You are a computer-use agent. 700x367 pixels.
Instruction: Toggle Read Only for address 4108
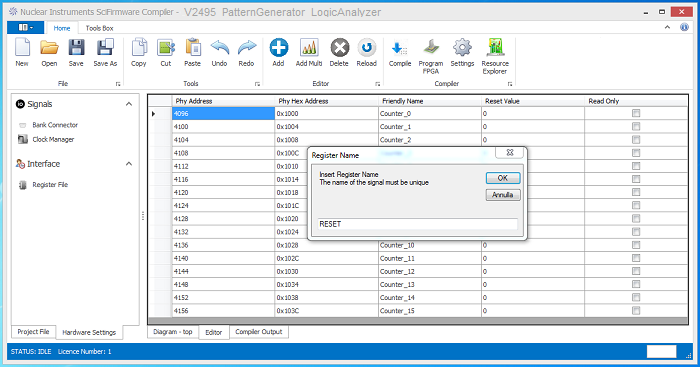coord(636,153)
